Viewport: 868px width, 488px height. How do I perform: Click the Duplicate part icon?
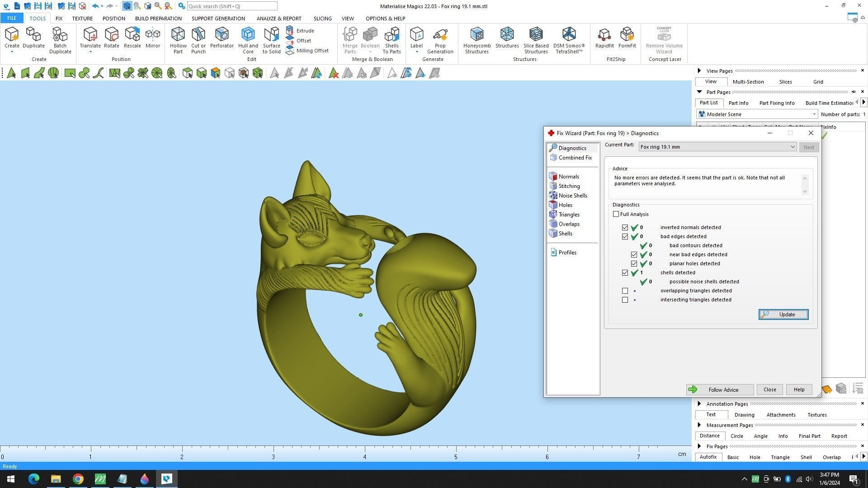click(33, 38)
